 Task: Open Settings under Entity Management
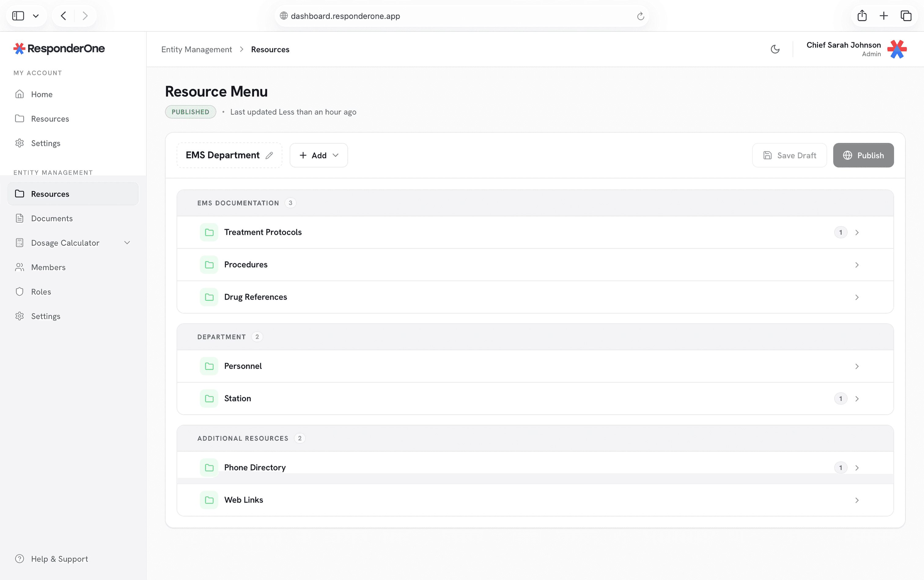coord(73,316)
